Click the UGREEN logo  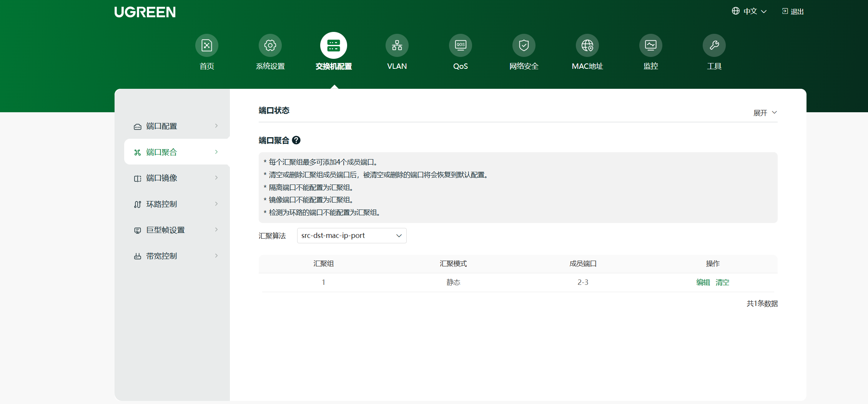pos(145,12)
